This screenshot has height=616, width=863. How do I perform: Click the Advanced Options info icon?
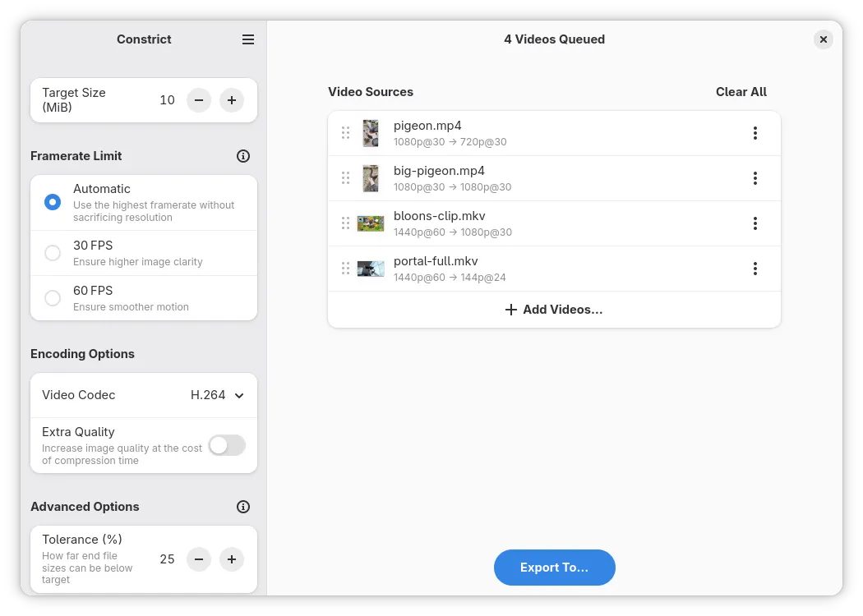pos(242,507)
